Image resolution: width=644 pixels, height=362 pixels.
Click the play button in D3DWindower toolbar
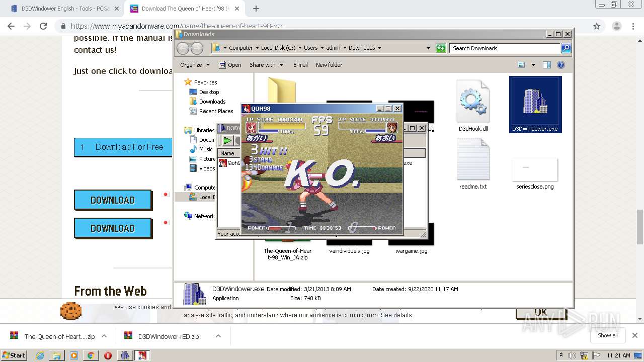tap(227, 141)
